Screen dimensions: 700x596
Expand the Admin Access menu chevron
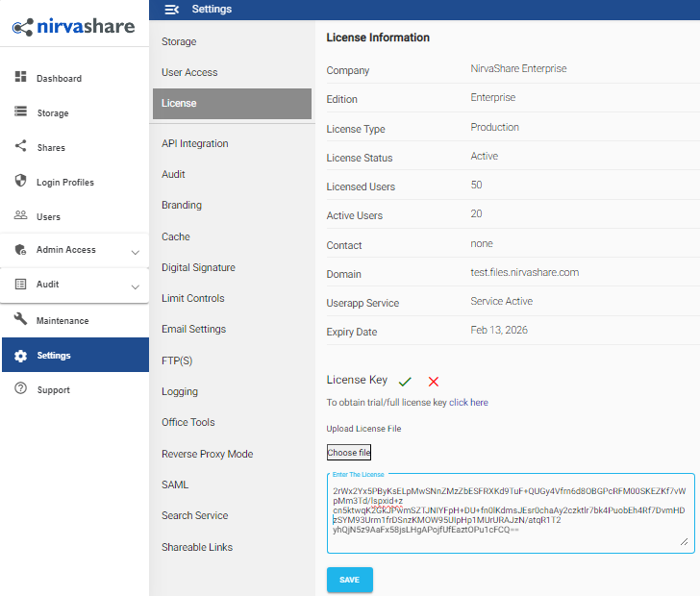[x=135, y=252]
